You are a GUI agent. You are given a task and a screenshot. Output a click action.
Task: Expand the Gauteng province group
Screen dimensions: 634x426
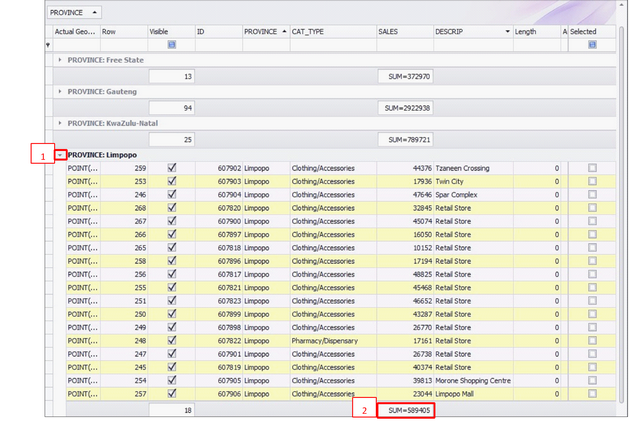pos(60,91)
